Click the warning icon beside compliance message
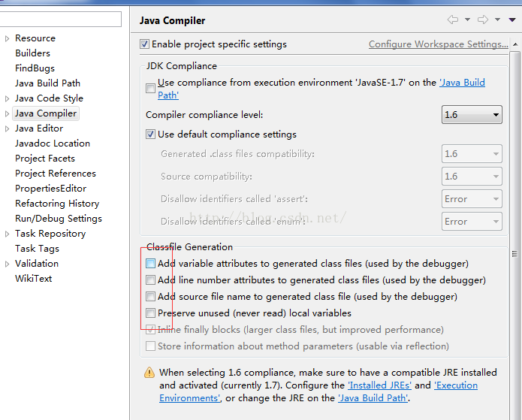The image size is (522, 420). [x=149, y=372]
